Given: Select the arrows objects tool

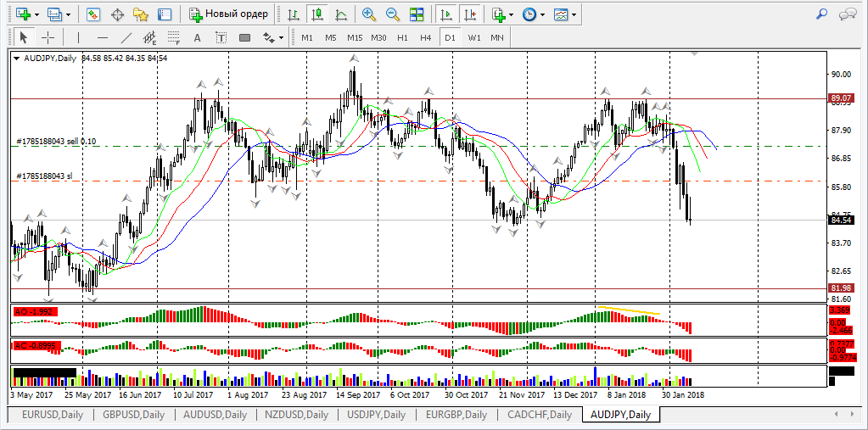Looking at the screenshot, I should [x=269, y=37].
